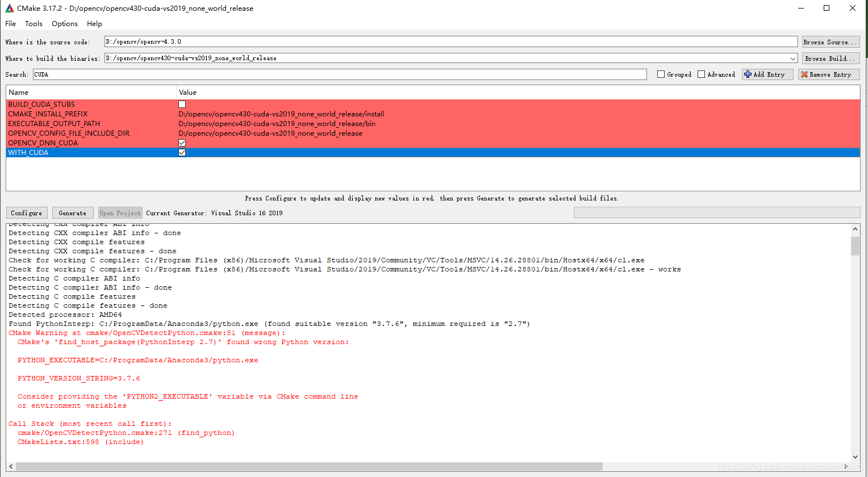This screenshot has width=868, height=477.
Task: Click the log vertical scrollbar thumb
Action: (x=855, y=246)
